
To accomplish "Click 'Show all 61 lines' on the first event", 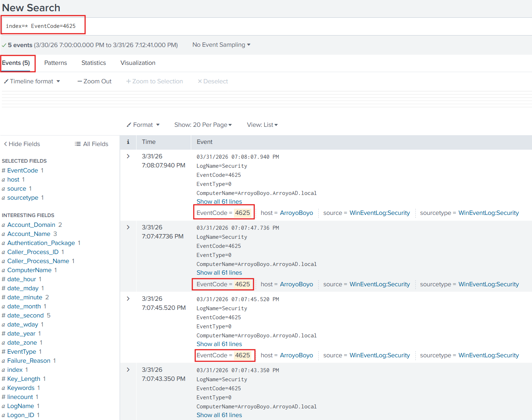I will pos(219,201).
